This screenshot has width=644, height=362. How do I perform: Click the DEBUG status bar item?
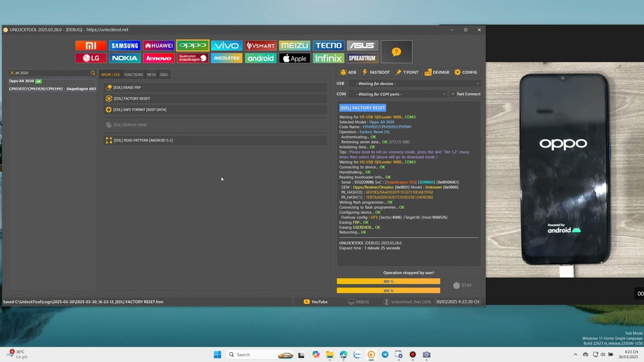(x=358, y=302)
